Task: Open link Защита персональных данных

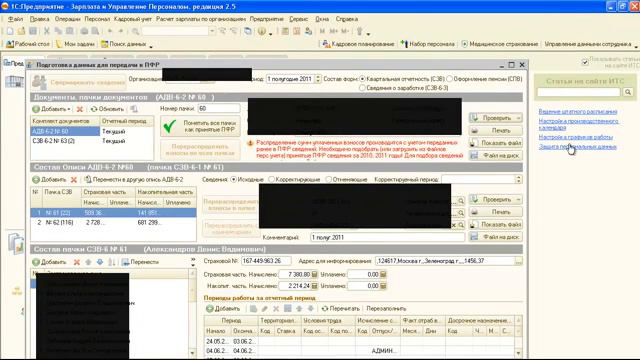Action: (x=577, y=147)
